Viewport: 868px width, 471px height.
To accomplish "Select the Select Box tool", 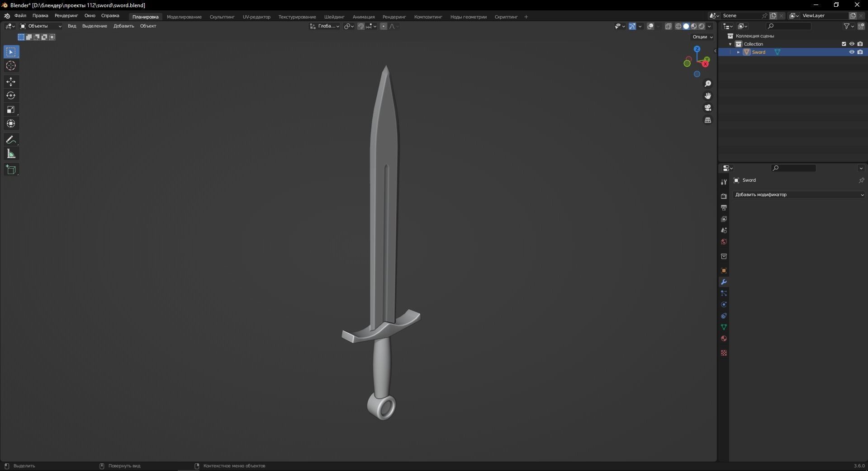I will pyautogui.click(x=11, y=52).
